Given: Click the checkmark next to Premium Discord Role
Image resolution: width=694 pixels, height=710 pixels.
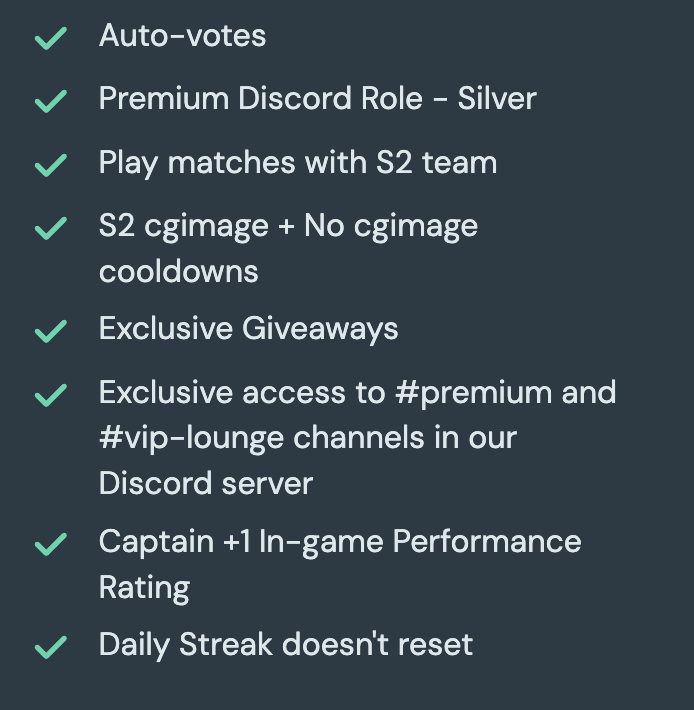Looking at the screenshot, I should click(50, 101).
